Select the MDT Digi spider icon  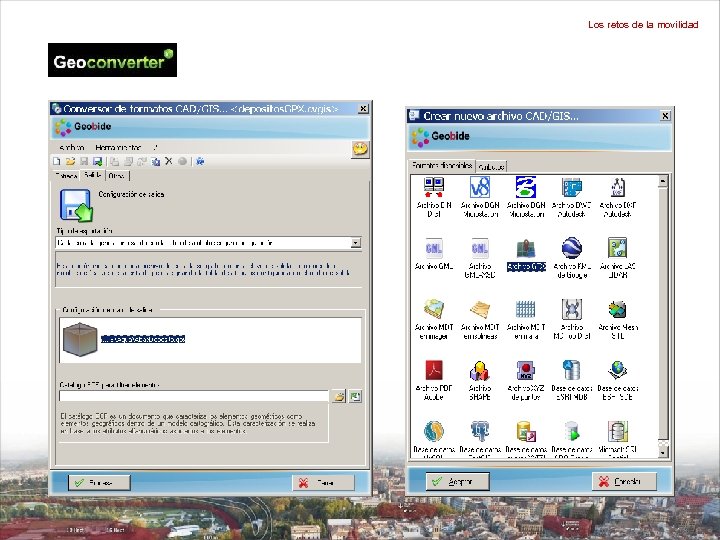(x=572, y=309)
